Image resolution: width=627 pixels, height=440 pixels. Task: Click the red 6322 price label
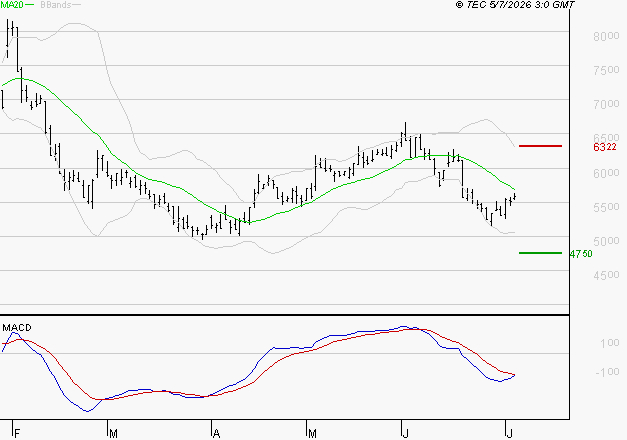point(605,147)
